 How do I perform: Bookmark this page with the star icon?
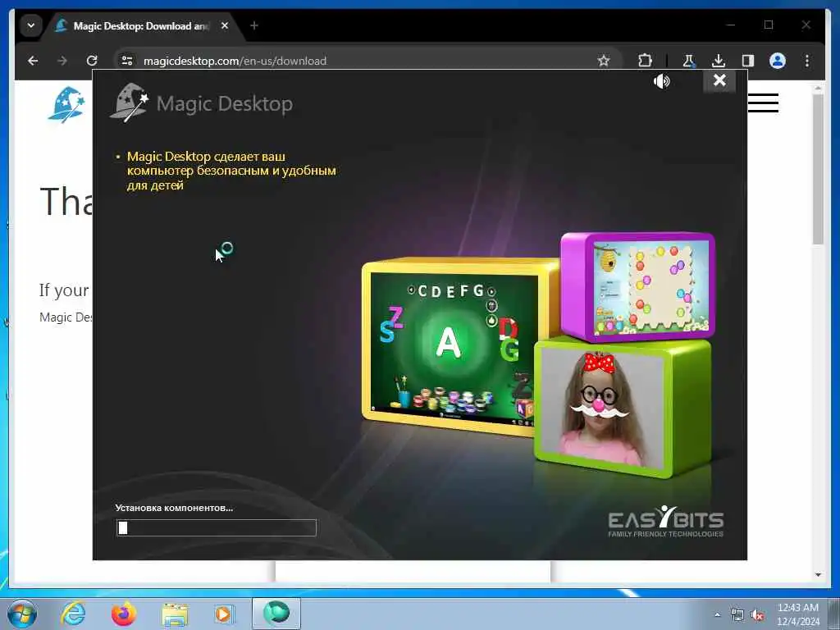[x=604, y=61]
